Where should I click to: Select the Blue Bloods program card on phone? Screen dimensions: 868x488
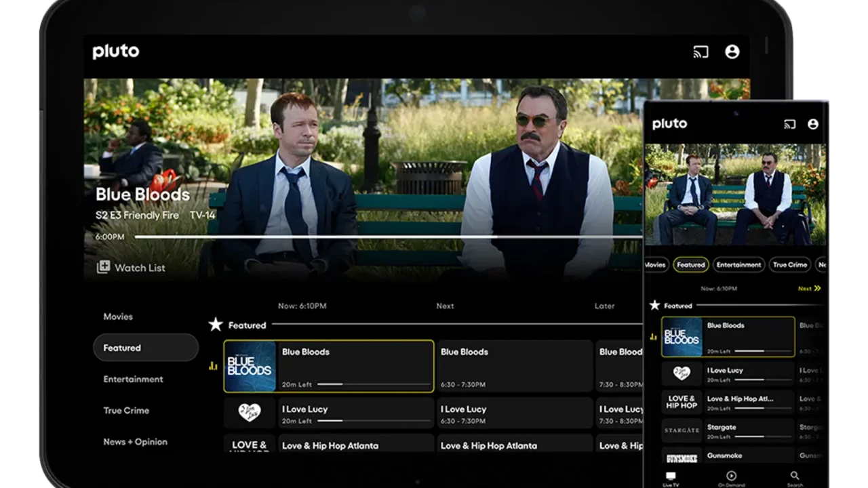[x=728, y=337]
